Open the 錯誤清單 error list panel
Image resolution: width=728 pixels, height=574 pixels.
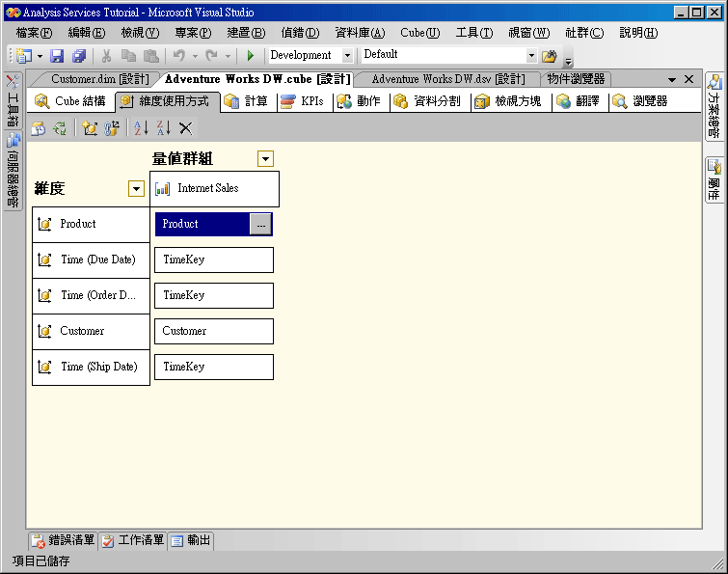tap(63, 540)
